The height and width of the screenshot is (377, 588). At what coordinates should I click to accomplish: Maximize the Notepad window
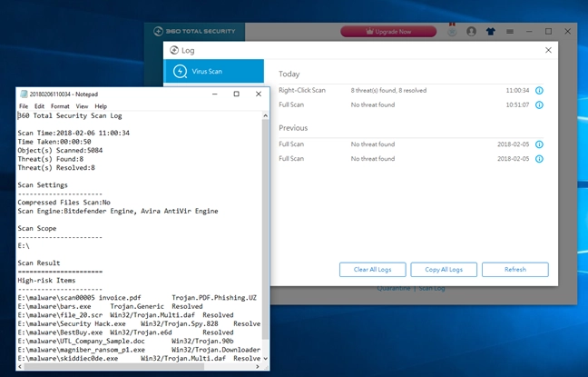coord(236,94)
